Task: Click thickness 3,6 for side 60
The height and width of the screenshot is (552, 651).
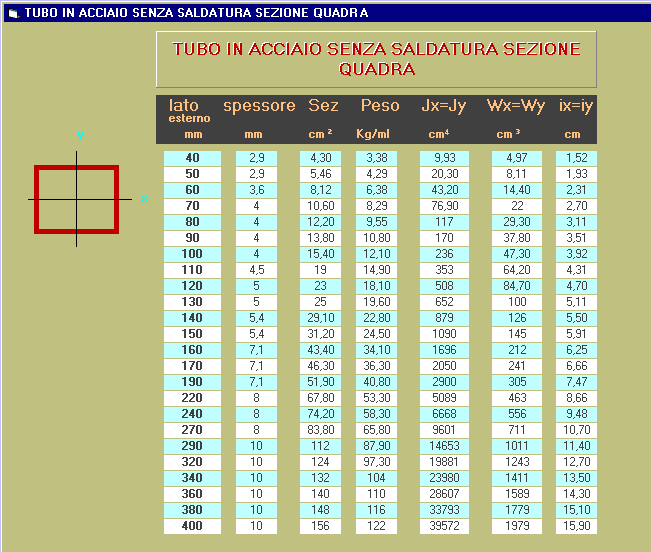Action: click(x=256, y=190)
